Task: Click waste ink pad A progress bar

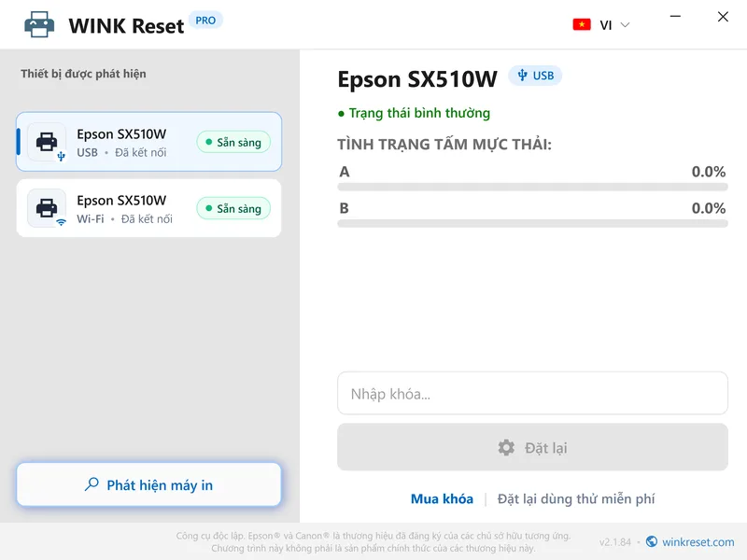Action: pyautogui.click(x=532, y=188)
